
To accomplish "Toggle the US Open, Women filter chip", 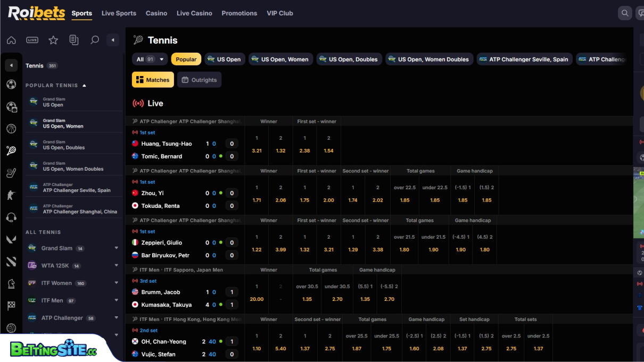I will (x=280, y=59).
